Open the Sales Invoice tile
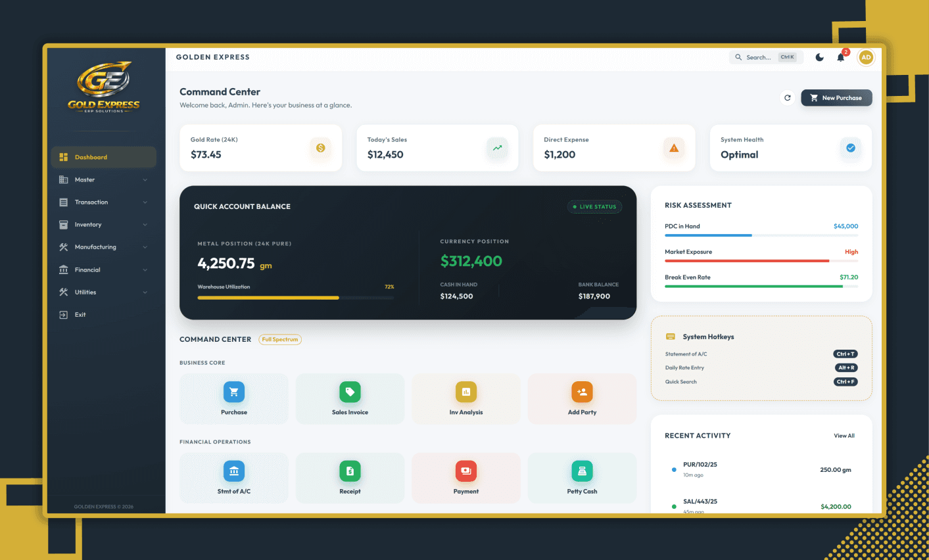 point(350,398)
